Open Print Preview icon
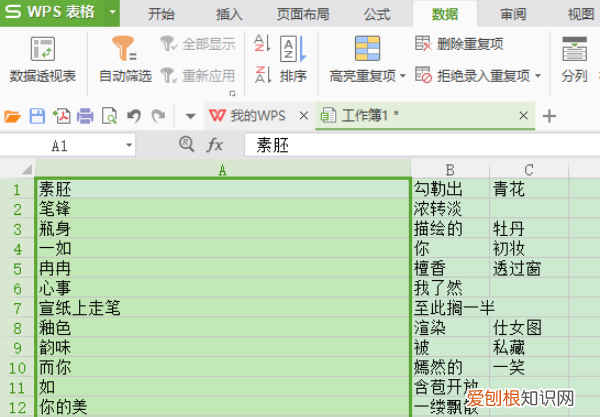The image size is (600, 417). (x=109, y=116)
